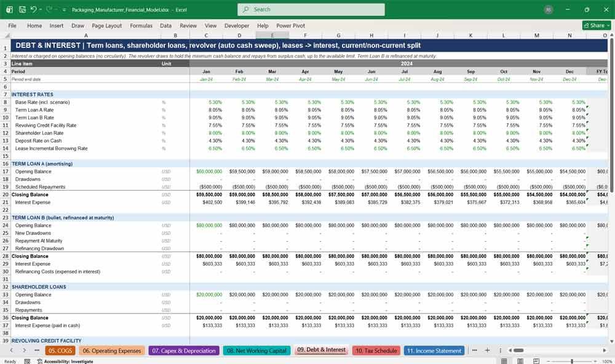Click the Search box in the title bar
This screenshot has width=615, height=364.
[311, 9]
